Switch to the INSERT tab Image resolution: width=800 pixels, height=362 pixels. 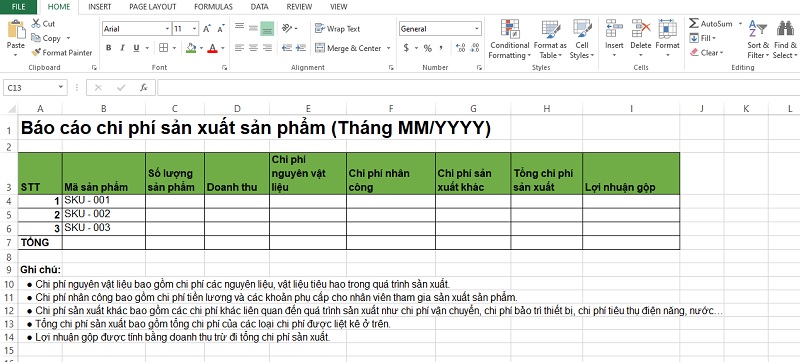(100, 7)
